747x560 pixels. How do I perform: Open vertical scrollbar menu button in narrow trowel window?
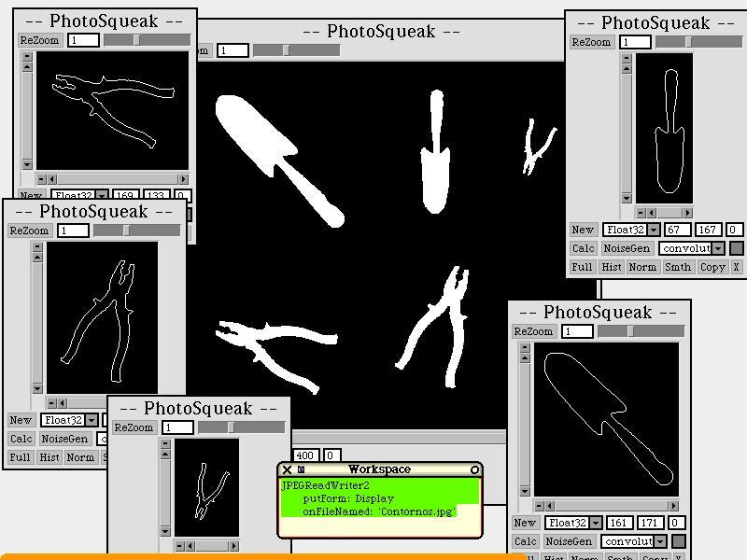[x=627, y=58]
